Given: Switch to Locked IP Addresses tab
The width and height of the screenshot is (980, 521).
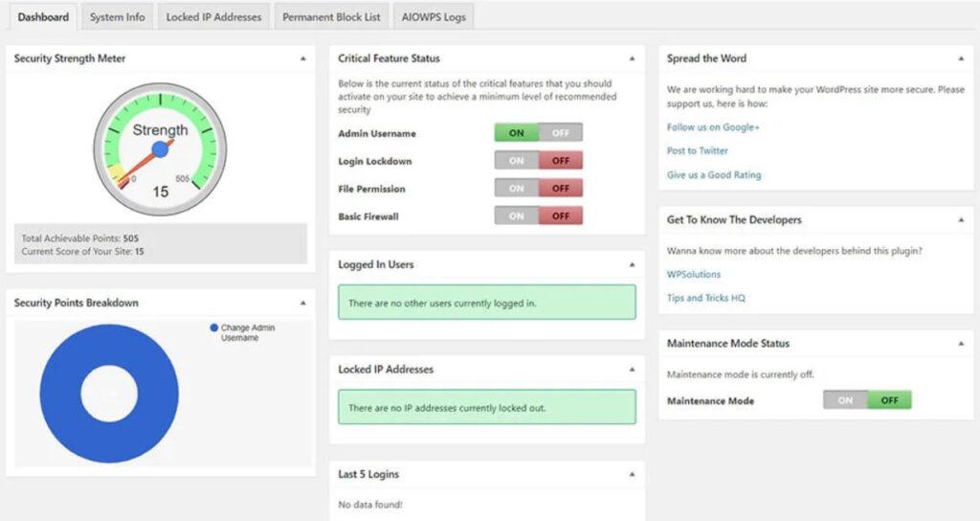Looking at the screenshot, I should click(213, 17).
